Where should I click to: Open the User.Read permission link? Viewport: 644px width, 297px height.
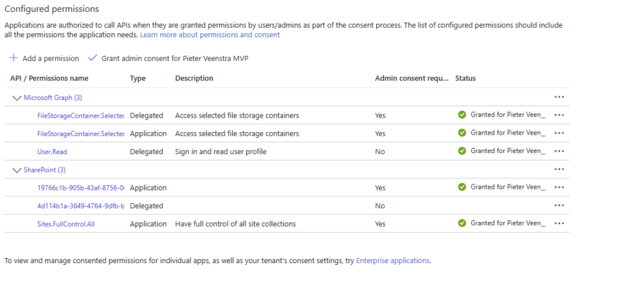(52, 152)
